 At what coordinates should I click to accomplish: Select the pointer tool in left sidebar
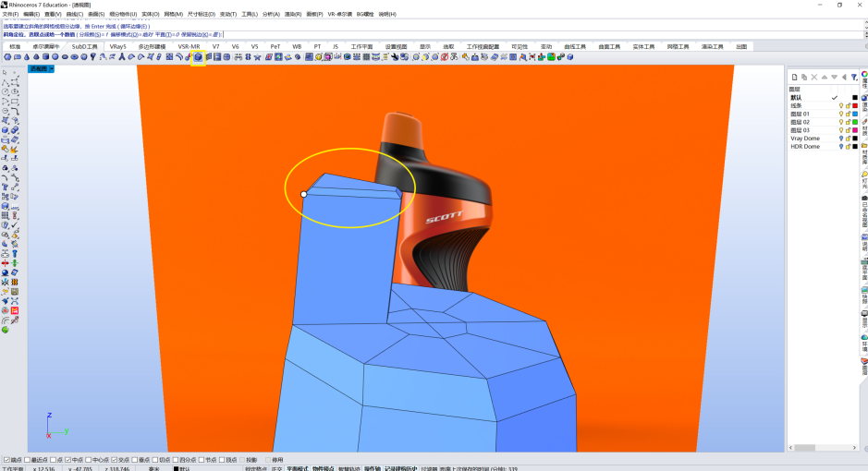pos(5,72)
